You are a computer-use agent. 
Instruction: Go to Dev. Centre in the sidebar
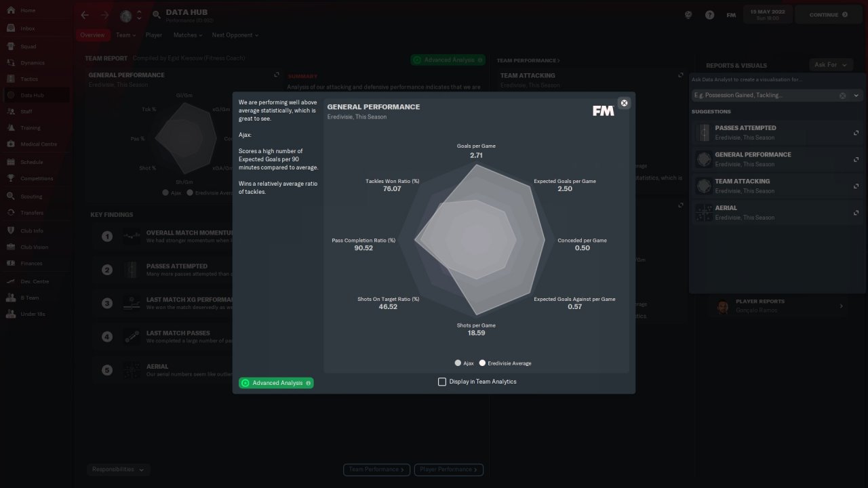[35, 281]
